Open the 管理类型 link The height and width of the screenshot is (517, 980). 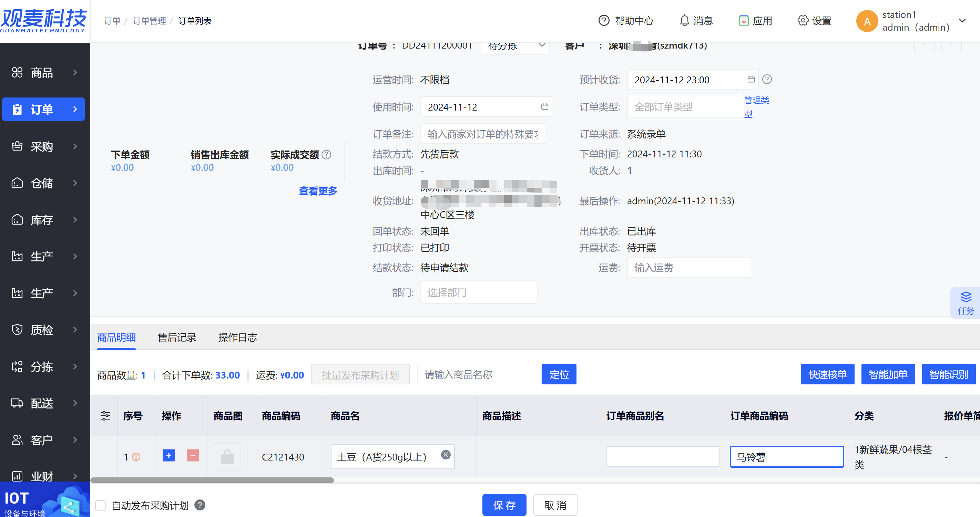[756, 107]
